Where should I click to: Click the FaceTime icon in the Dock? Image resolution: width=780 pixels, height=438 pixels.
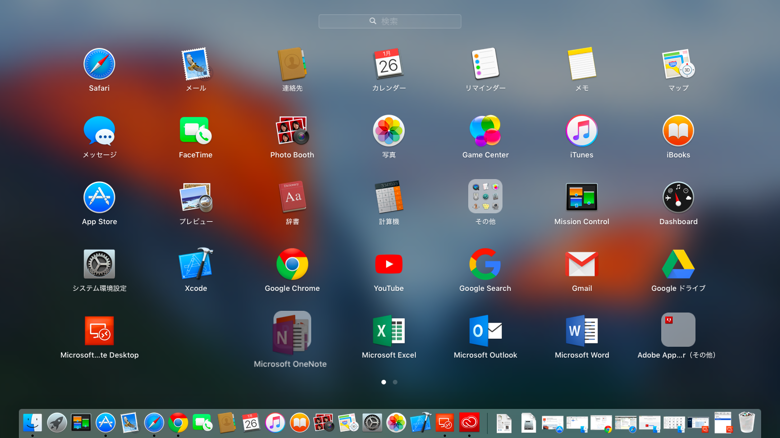tap(202, 423)
